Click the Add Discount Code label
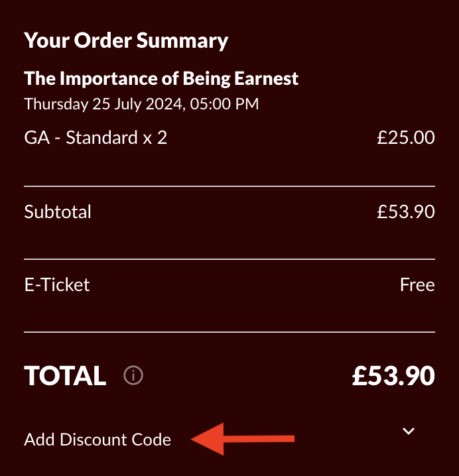 pyautogui.click(x=98, y=440)
